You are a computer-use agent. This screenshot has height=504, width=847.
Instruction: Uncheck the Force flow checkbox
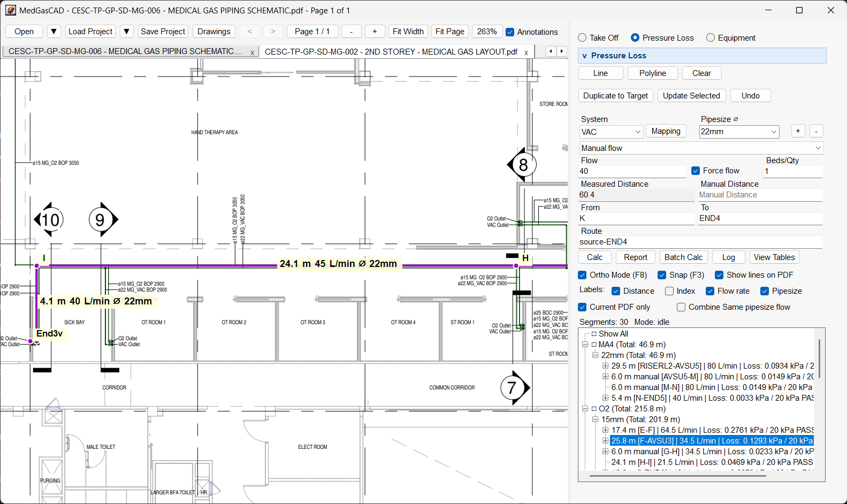[696, 171]
